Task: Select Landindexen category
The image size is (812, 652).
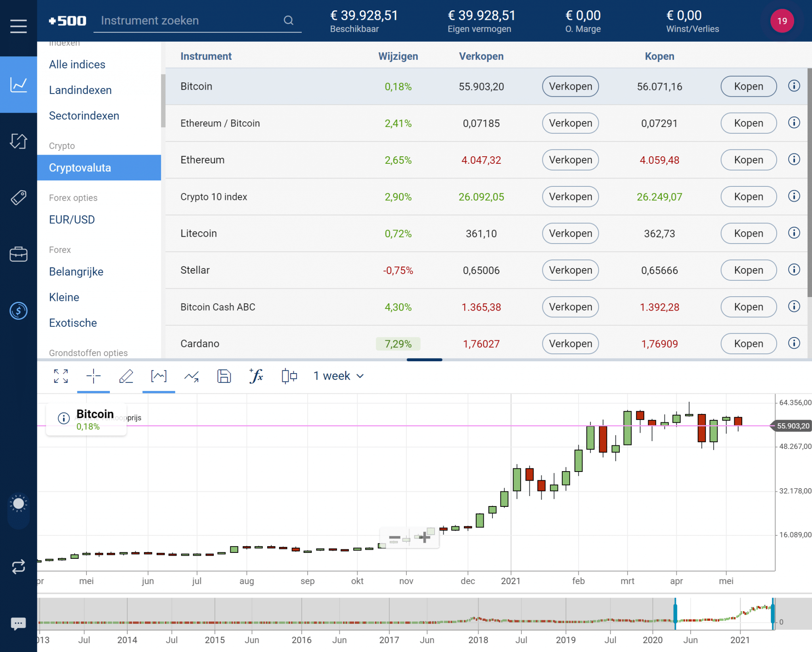Action: (x=99, y=90)
